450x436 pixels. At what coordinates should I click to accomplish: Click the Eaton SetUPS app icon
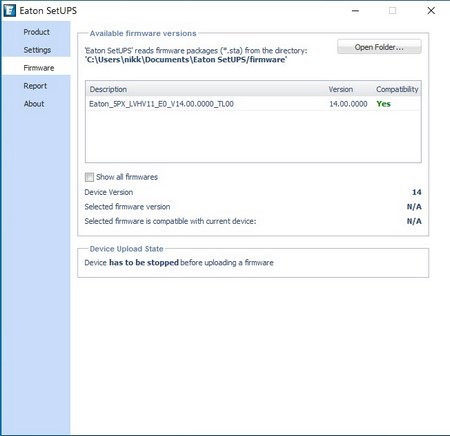9,11
